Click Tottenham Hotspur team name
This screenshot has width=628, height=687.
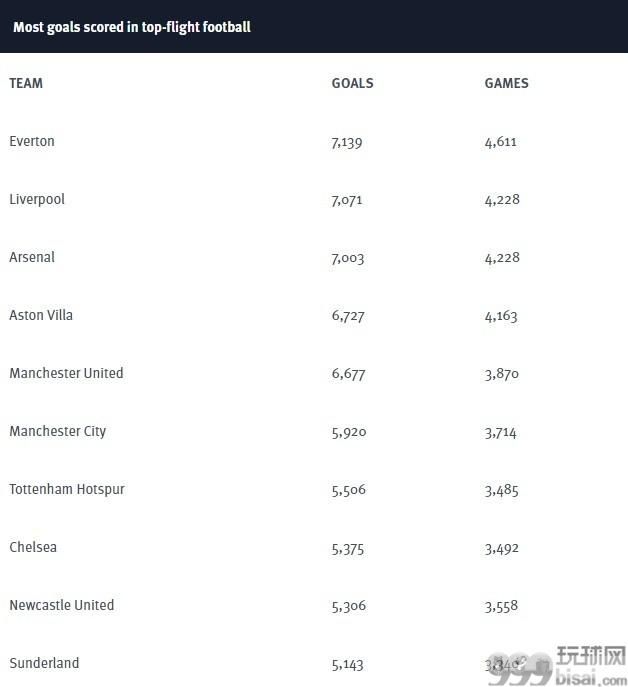click(67, 489)
